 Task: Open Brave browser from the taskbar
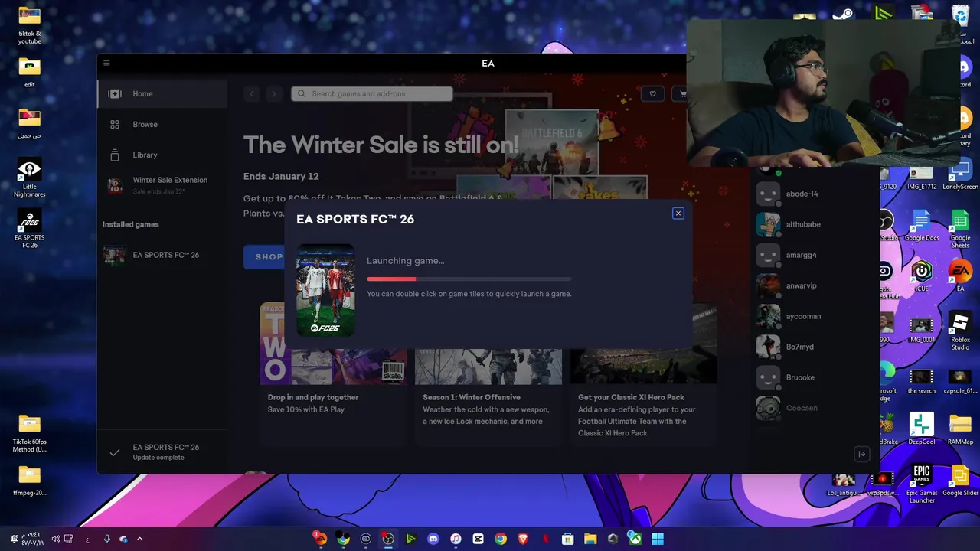[x=524, y=539]
